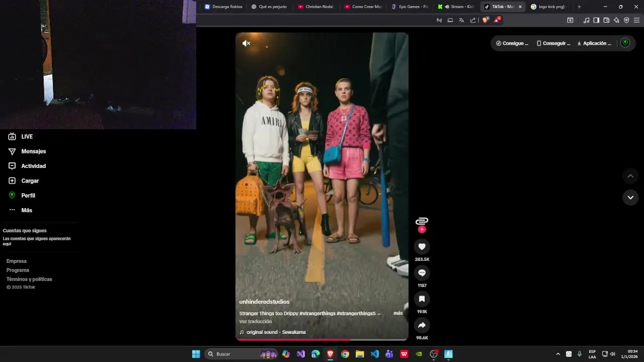Open the original sound - Sewakama link

(276, 332)
